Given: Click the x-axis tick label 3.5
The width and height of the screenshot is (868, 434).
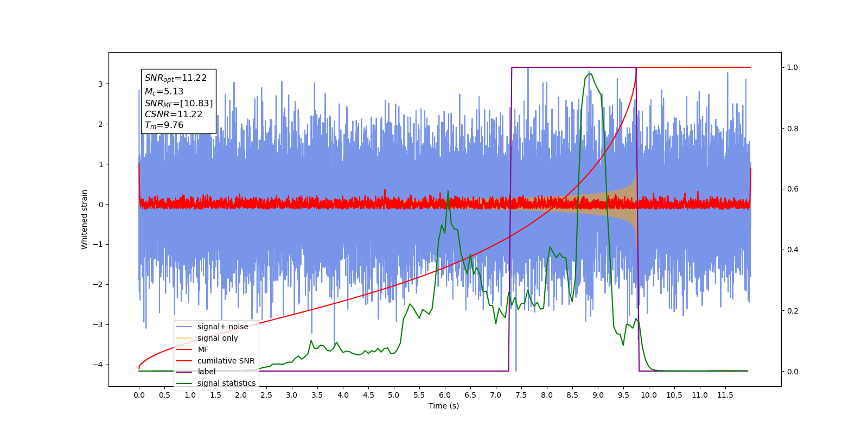Looking at the screenshot, I should click(x=317, y=395).
